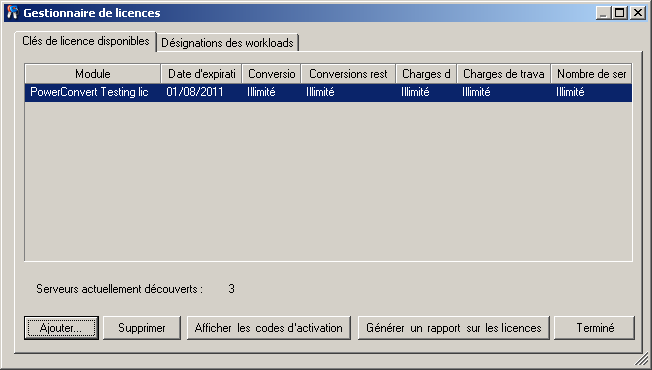Click Illimité under Nombre de ser column
The height and width of the screenshot is (370, 652).
click(x=570, y=92)
